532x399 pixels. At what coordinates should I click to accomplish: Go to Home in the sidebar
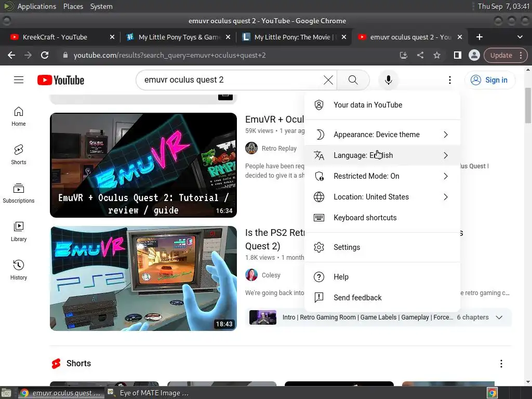click(x=19, y=116)
